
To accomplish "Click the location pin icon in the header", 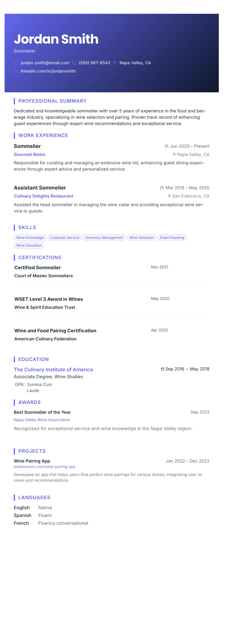I will [x=115, y=63].
